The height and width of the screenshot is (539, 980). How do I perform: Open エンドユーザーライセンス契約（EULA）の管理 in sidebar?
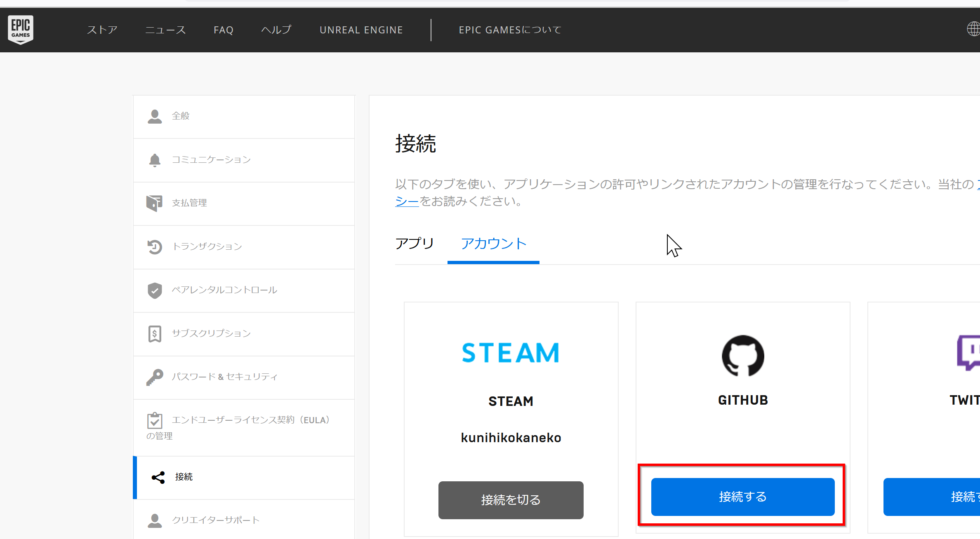tap(244, 428)
